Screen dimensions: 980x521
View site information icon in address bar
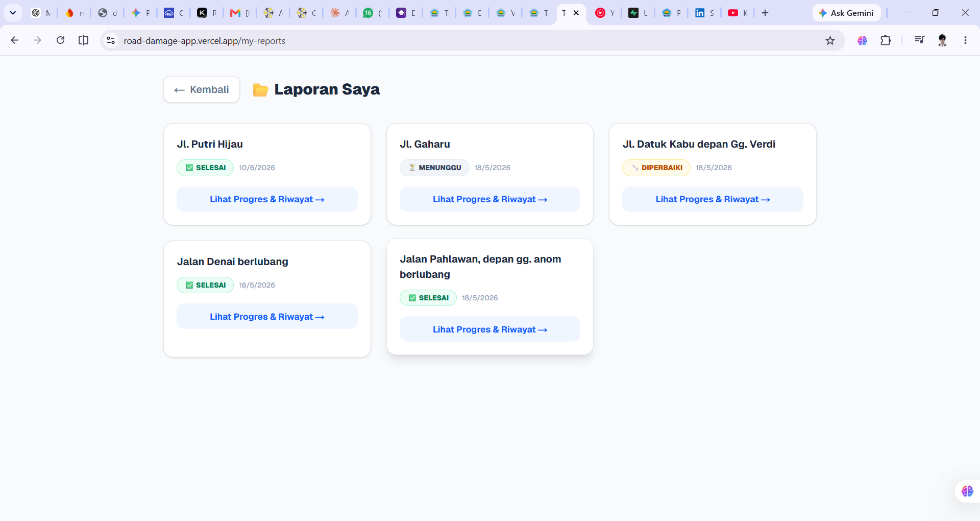pos(111,40)
